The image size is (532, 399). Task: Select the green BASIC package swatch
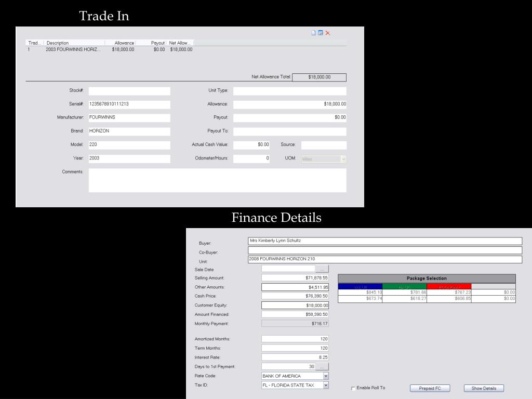[x=404, y=287]
